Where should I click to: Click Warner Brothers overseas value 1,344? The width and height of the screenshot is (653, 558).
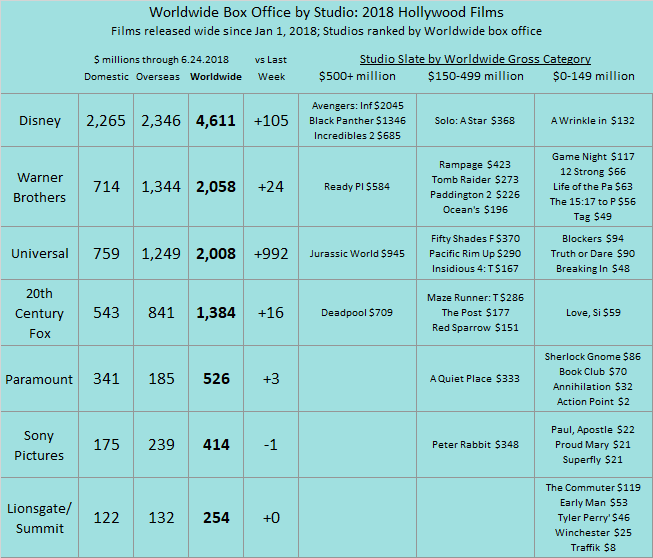[161, 187]
